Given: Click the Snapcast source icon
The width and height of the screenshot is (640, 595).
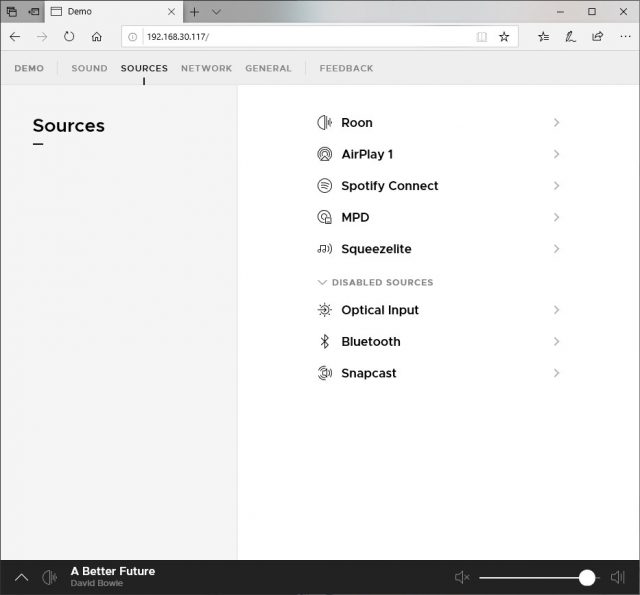Looking at the screenshot, I should pyautogui.click(x=324, y=373).
